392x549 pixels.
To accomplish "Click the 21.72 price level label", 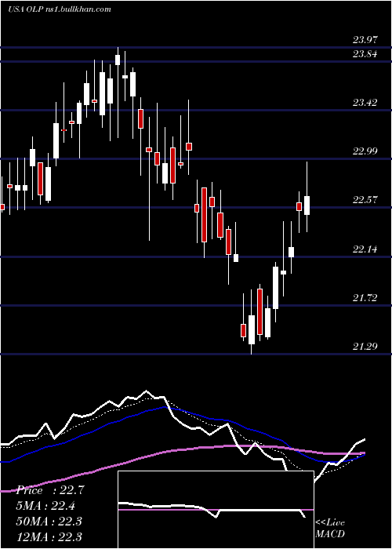I will [365, 297].
